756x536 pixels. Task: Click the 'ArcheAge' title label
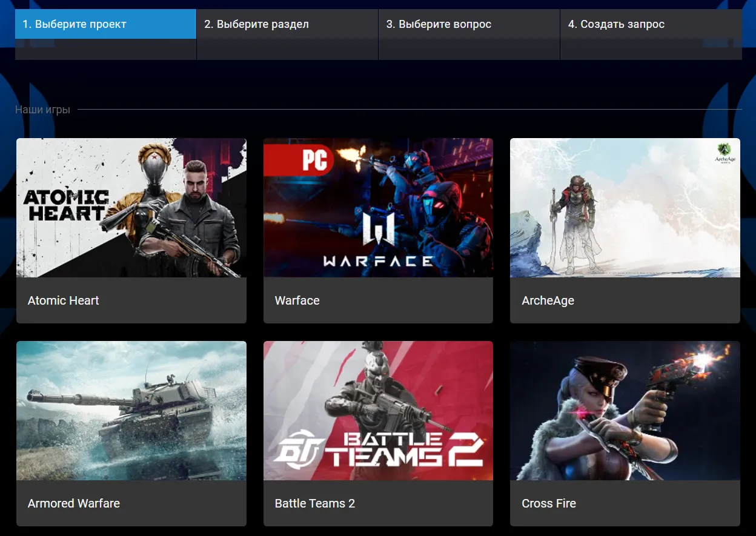click(x=548, y=300)
